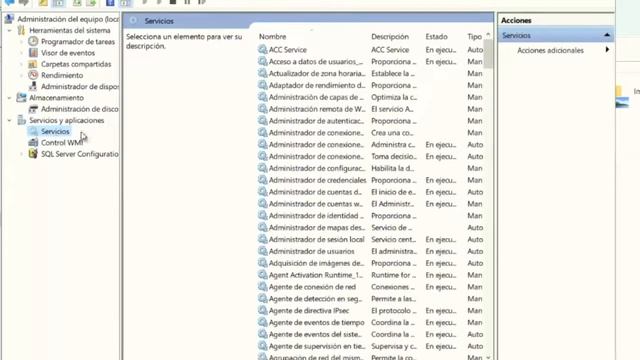Viewport: 640px width, 360px height.
Task: Click the Servicios y aplicaciones icon
Action: coord(21,120)
